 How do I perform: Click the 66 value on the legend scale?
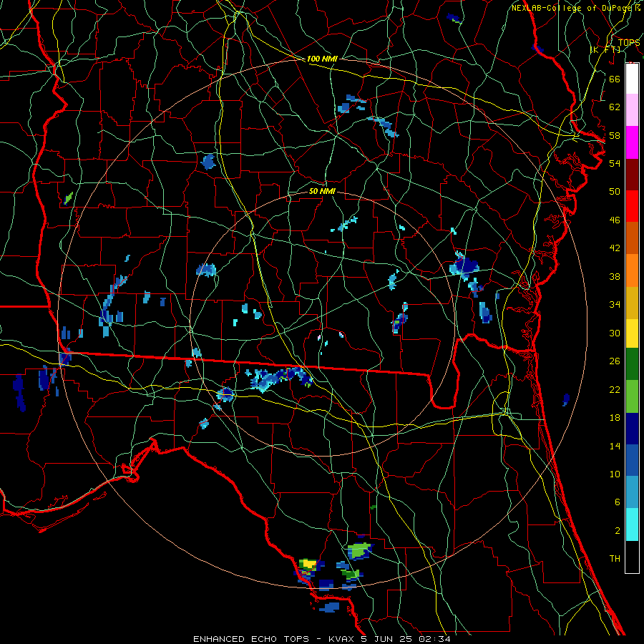click(x=615, y=79)
